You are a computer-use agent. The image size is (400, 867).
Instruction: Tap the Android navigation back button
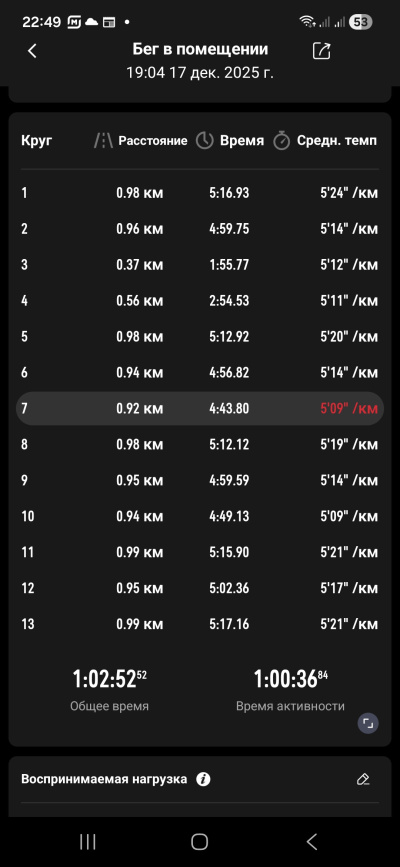pos(312,842)
